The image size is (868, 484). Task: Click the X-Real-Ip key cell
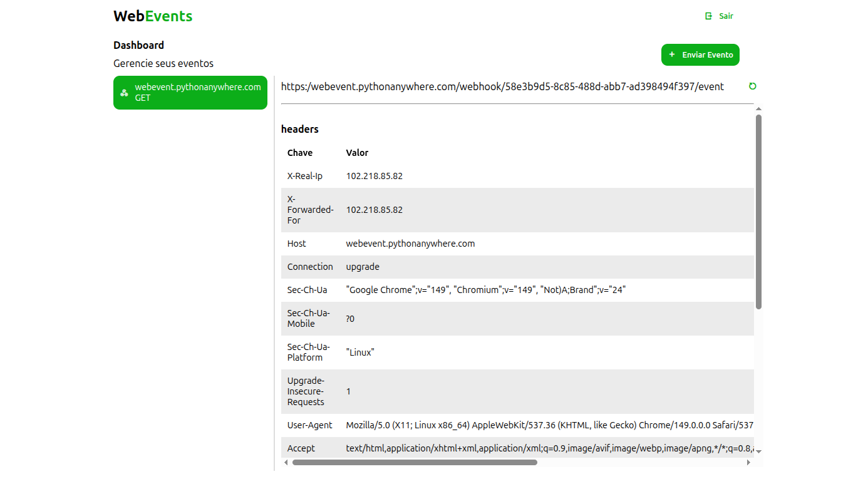pyautogui.click(x=311, y=176)
